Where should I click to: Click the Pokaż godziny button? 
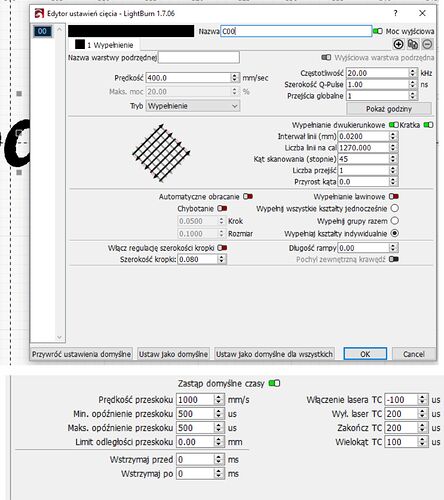389,109
